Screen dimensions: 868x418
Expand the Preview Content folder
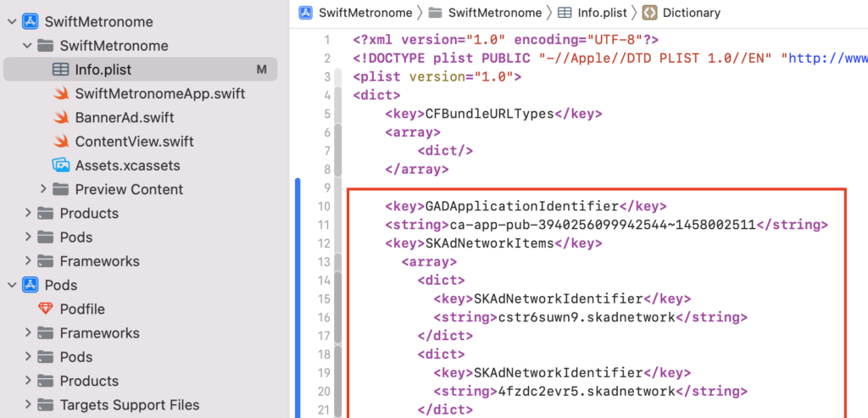(x=43, y=189)
